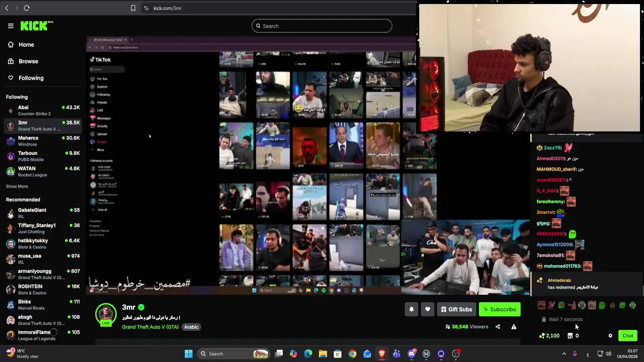
Task: Open musa_usa recommended channel
Action: coord(43,258)
